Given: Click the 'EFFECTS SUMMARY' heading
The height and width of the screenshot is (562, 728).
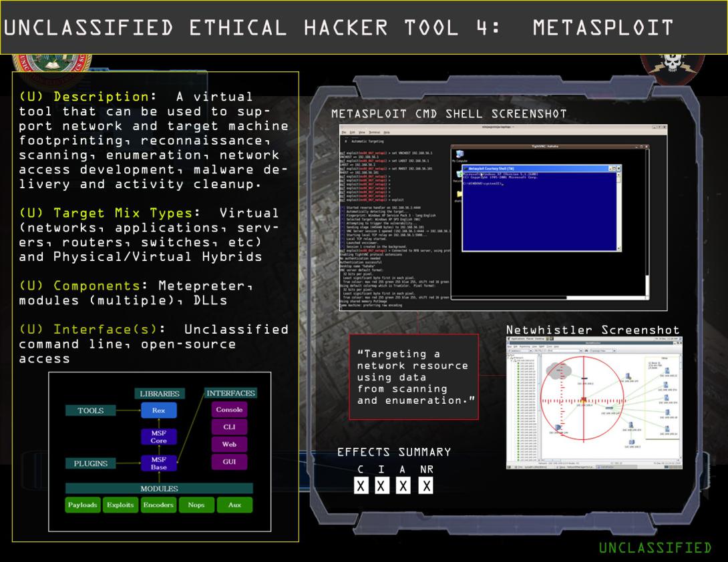Looking at the screenshot, I should pyautogui.click(x=394, y=452).
